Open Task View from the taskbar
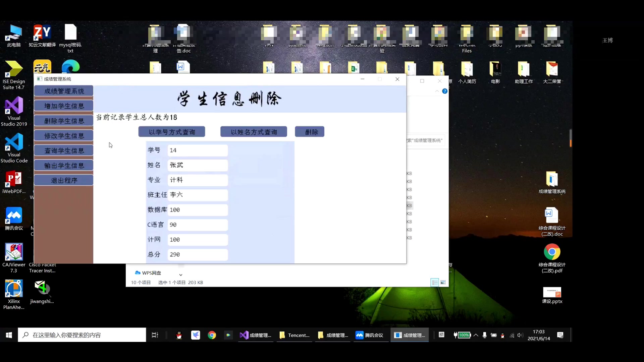This screenshot has height=362, width=644. tap(154, 335)
